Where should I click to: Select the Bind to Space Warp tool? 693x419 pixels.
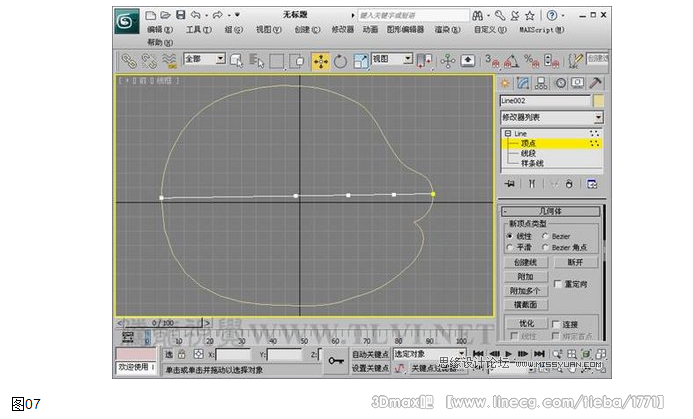(x=169, y=61)
